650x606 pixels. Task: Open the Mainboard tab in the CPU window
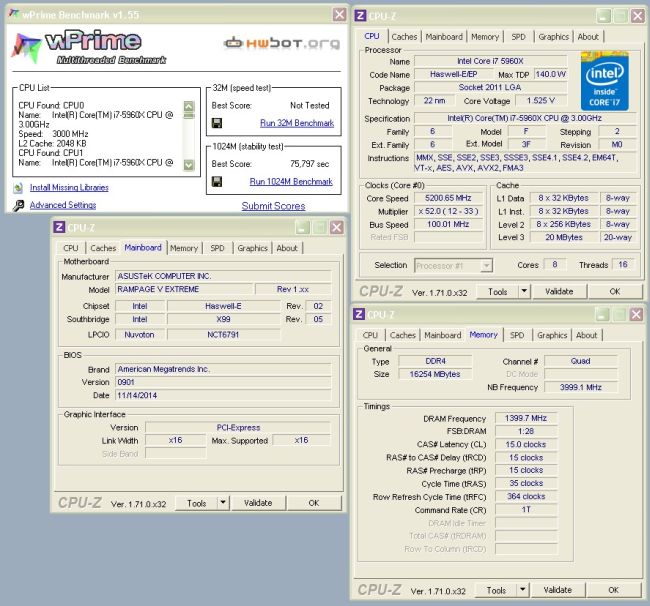tap(444, 37)
